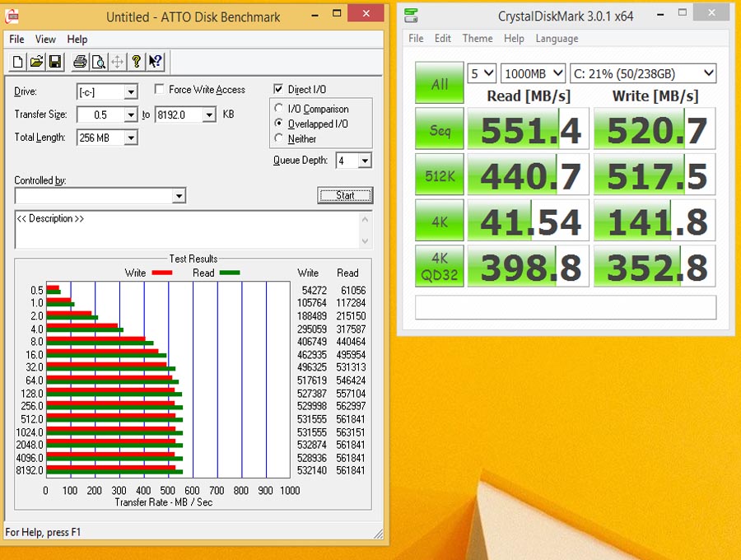Click the ATTO write value 54272

pos(315,290)
